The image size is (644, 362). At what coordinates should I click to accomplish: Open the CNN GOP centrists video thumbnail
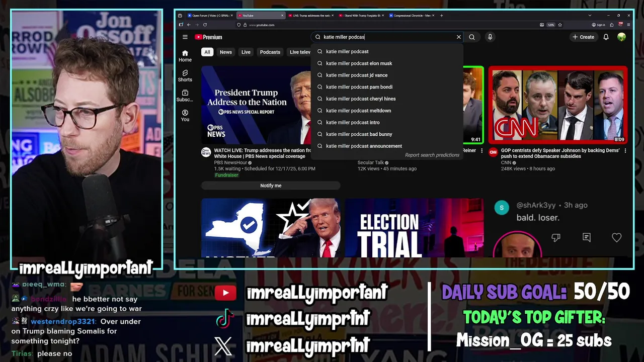tap(558, 105)
